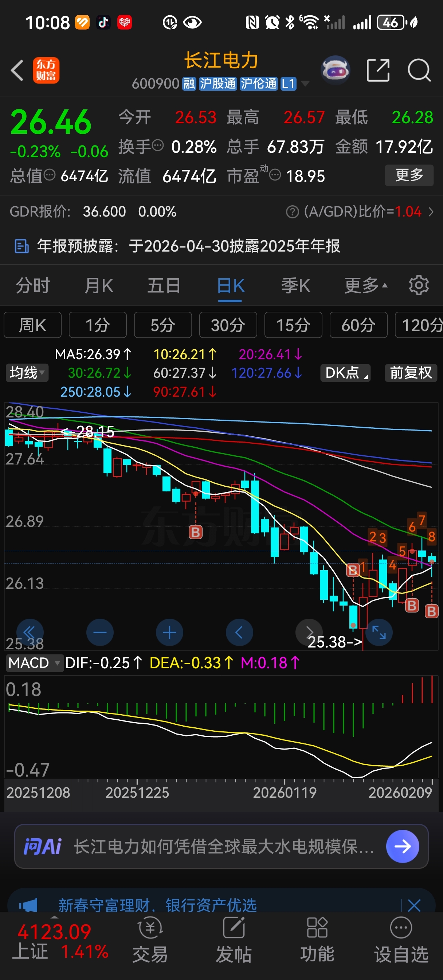Tap 设自选 add to watchlist
Image resolution: width=443 pixels, height=980 pixels.
[401, 940]
